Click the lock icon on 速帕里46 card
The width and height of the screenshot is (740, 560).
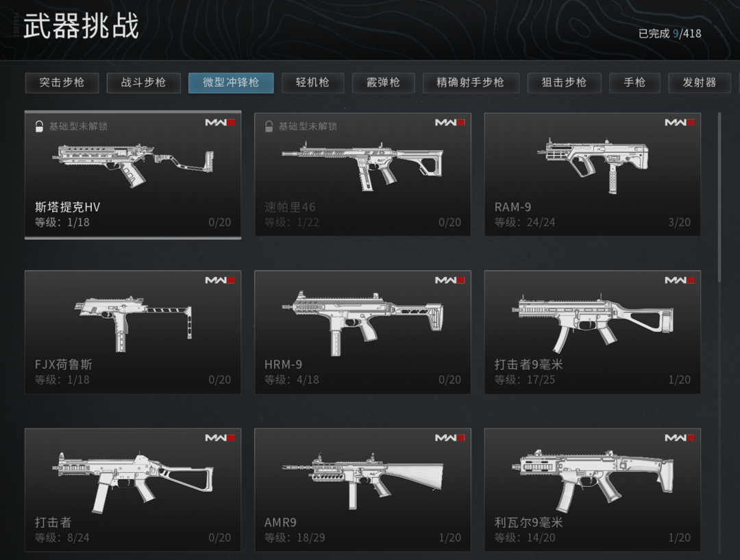click(x=269, y=126)
